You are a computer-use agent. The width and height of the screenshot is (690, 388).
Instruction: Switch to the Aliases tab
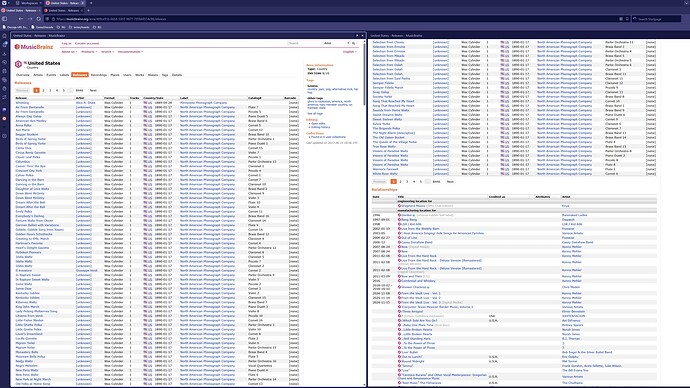click(153, 75)
